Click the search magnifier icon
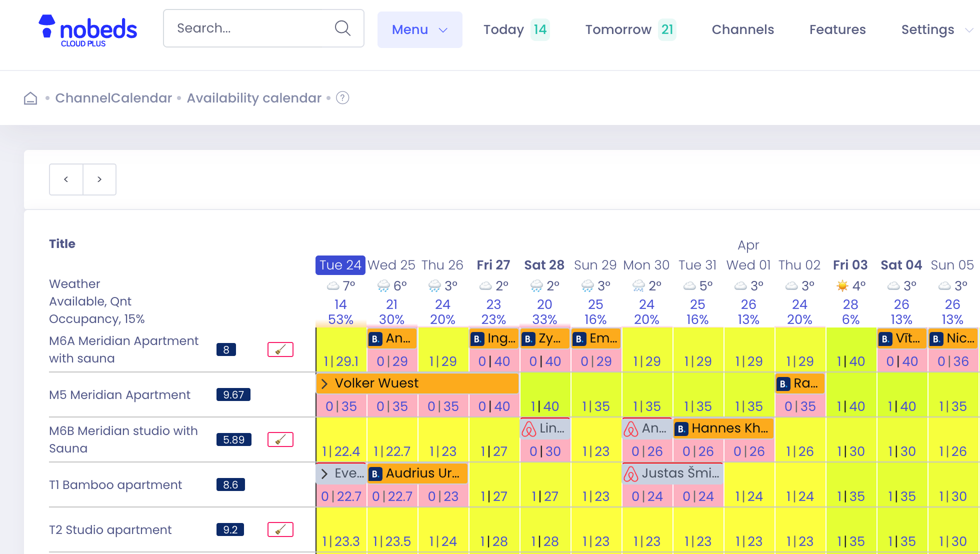 [342, 28]
